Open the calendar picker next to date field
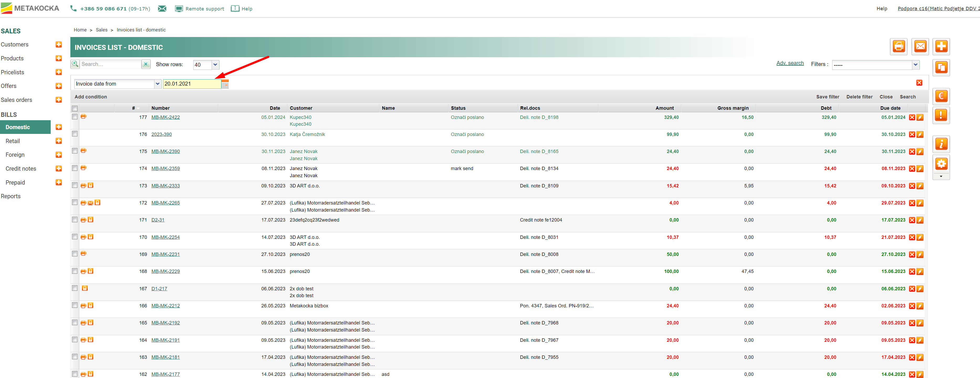The width and height of the screenshot is (980, 378). click(x=225, y=84)
